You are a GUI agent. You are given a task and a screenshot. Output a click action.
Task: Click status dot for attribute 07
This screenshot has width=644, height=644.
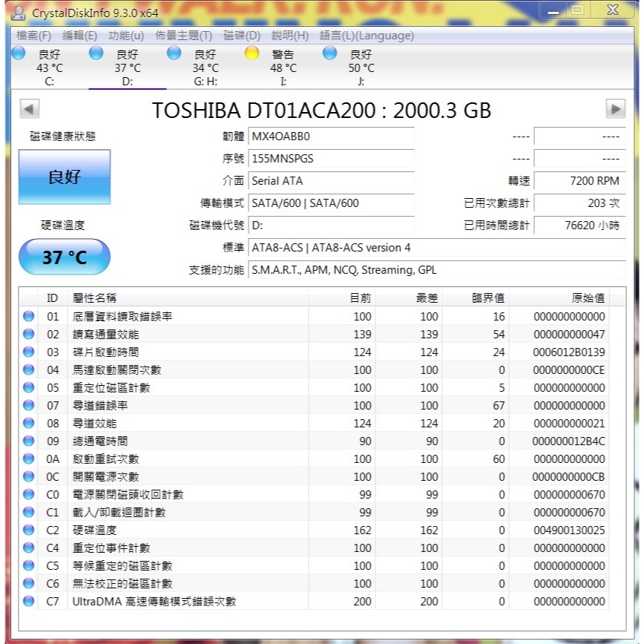29,405
